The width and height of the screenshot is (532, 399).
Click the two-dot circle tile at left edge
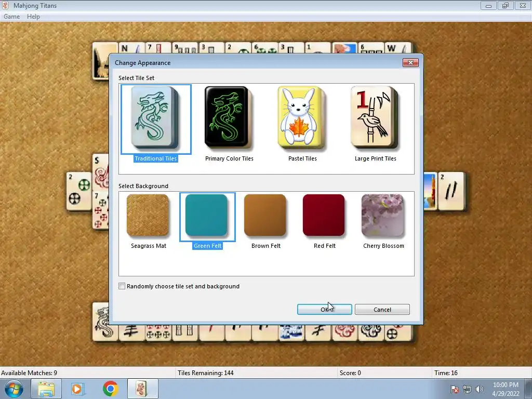tap(79, 191)
